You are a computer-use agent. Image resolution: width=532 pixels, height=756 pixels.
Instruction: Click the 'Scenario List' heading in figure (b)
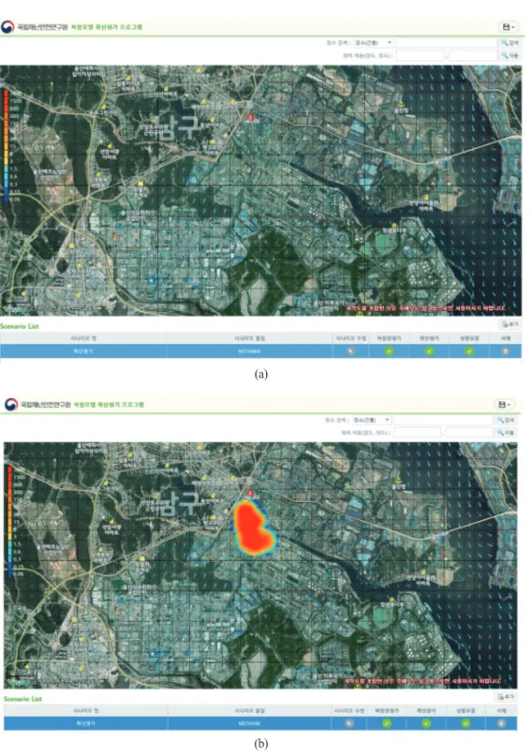(22, 699)
